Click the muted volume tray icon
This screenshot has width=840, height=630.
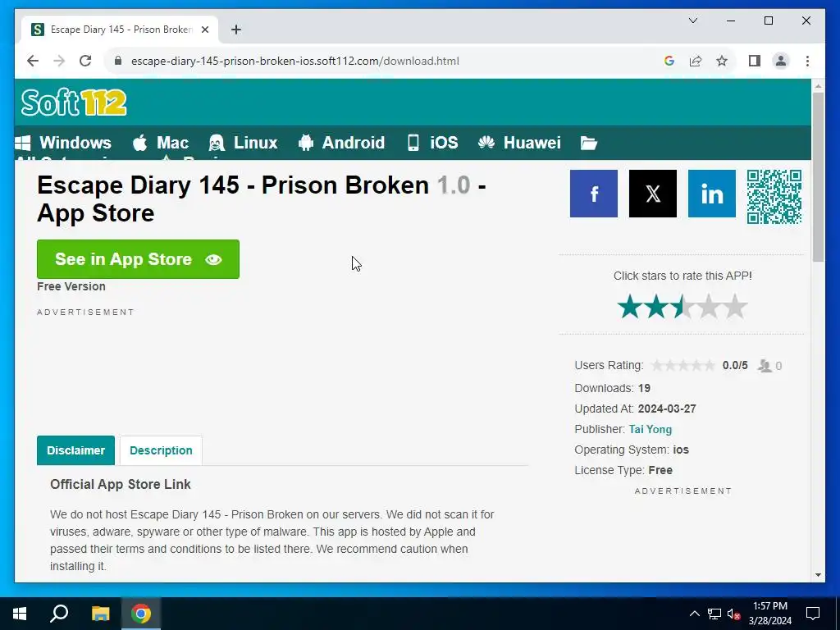(733, 614)
